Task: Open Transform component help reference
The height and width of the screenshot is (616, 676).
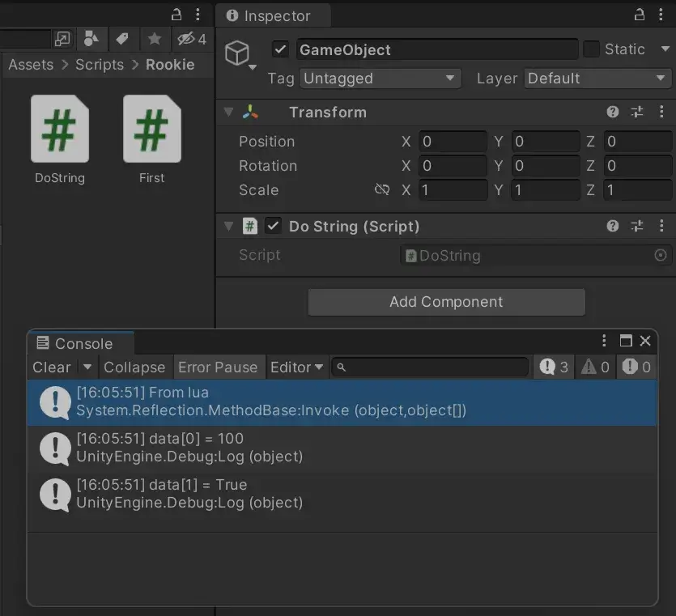Action: point(613,112)
